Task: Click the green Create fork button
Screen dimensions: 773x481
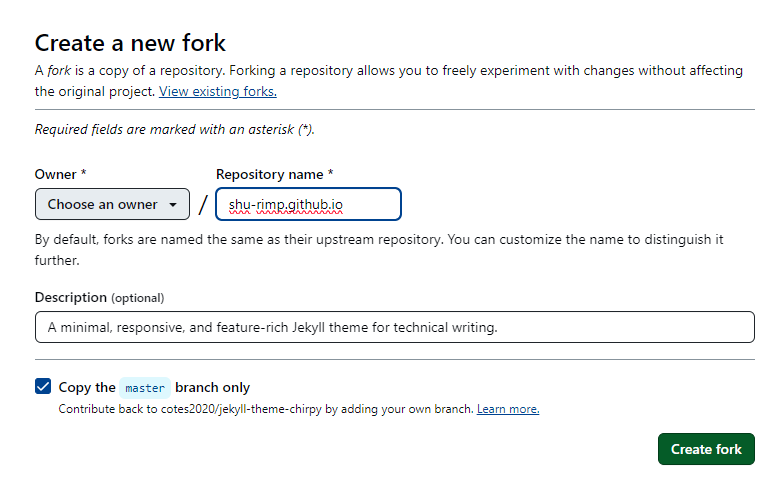Action: (706, 449)
